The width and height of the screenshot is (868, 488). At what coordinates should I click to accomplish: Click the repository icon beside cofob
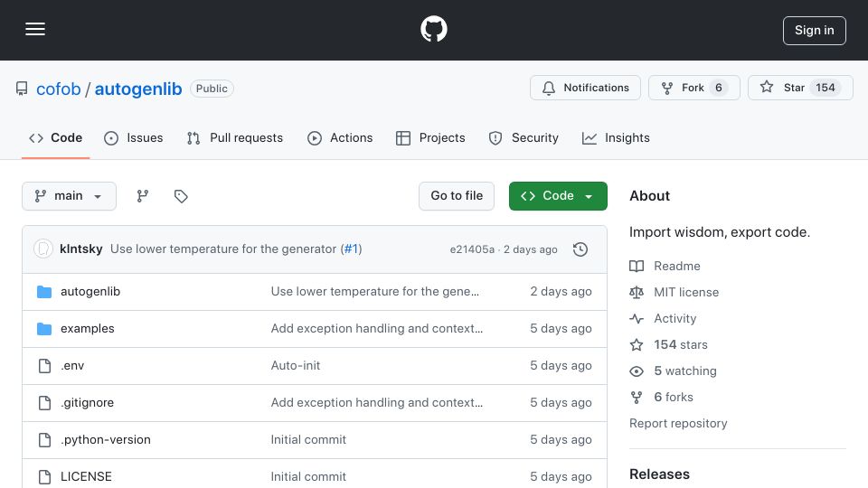coord(22,89)
